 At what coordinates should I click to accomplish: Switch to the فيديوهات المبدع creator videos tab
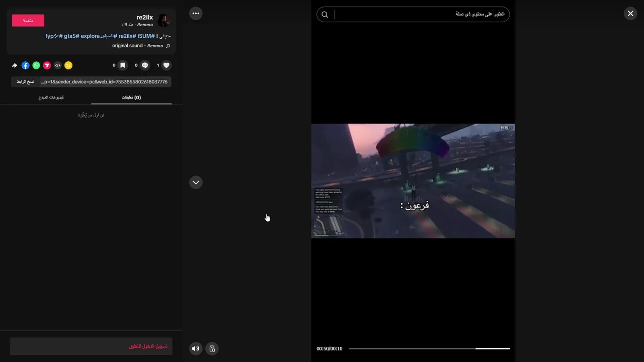(51, 97)
